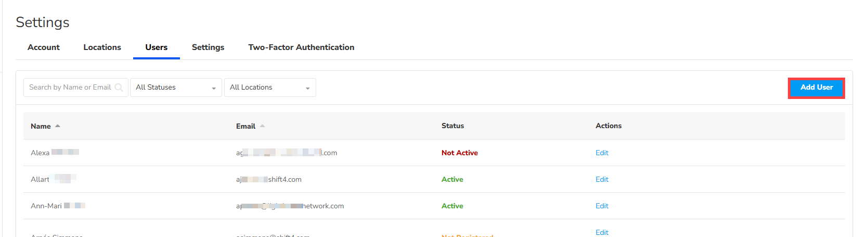The image size is (868, 237).
Task: Edit the Ann-Mari user row
Action: click(x=602, y=206)
